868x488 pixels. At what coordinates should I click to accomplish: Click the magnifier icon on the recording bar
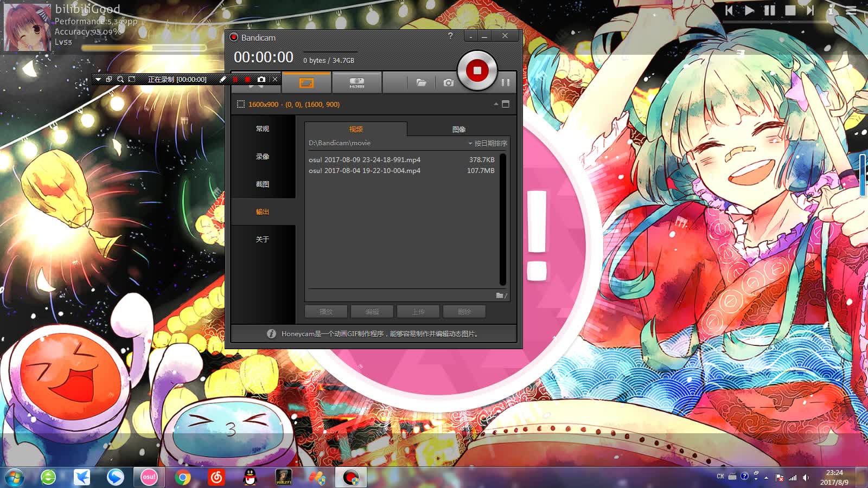[x=120, y=79]
